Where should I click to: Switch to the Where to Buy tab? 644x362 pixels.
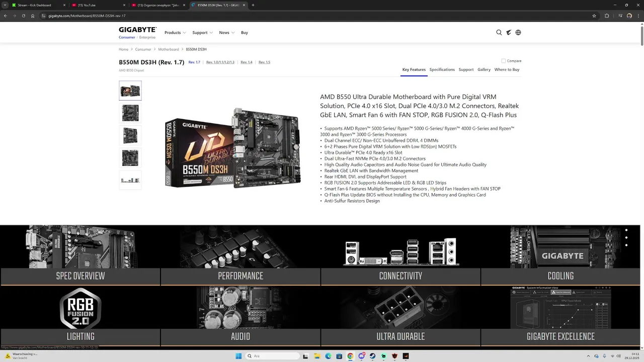click(x=507, y=69)
